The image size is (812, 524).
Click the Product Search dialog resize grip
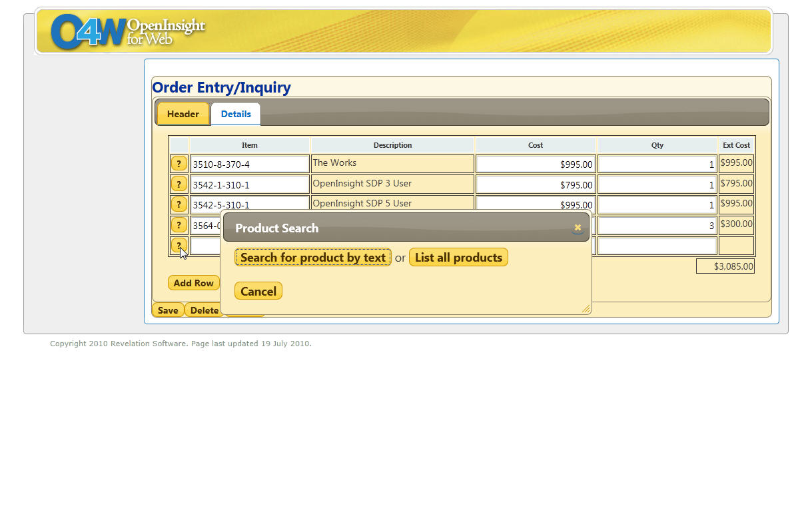tap(586, 308)
